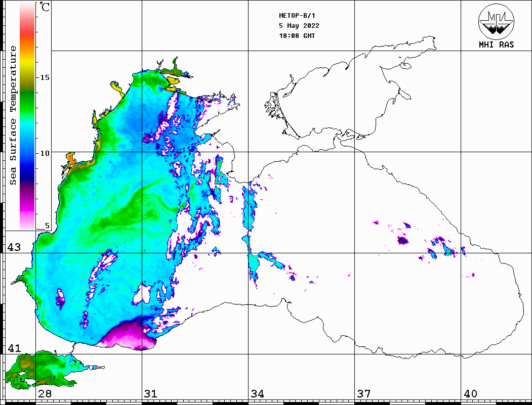The image size is (532, 405).
Task: Click the longitude label '40'
Action: tap(470, 393)
